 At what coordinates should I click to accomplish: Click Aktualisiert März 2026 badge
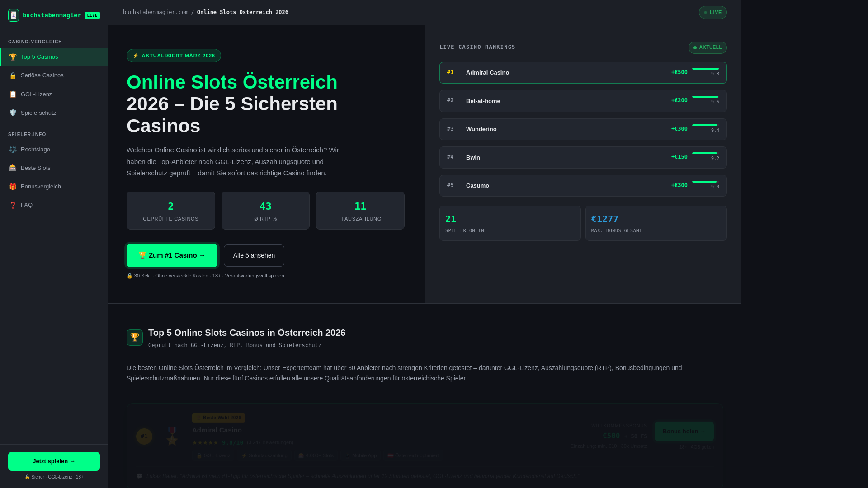click(174, 56)
